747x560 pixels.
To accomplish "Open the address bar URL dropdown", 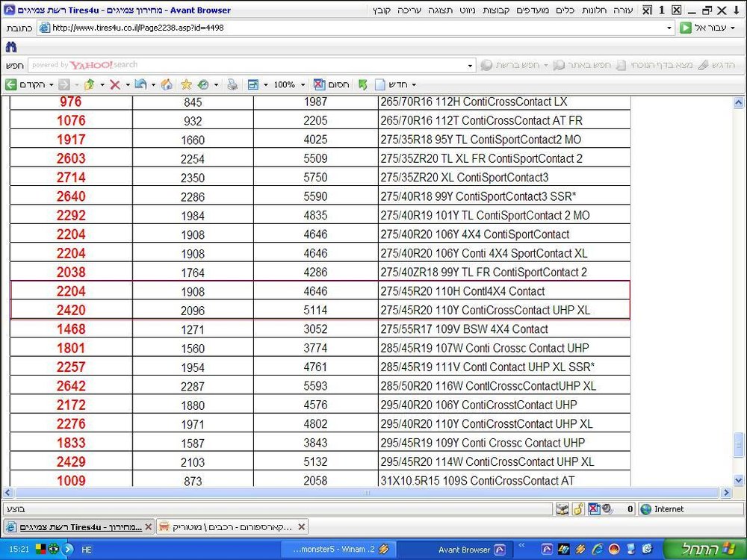I will tap(669, 28).
